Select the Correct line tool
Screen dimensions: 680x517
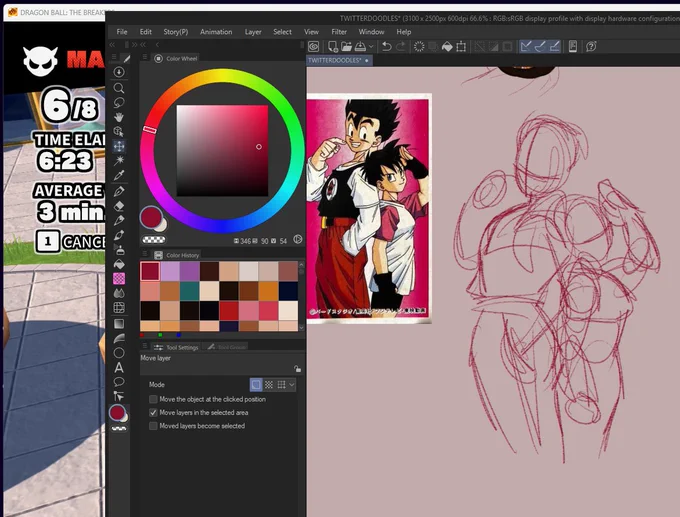coord(119,396)
